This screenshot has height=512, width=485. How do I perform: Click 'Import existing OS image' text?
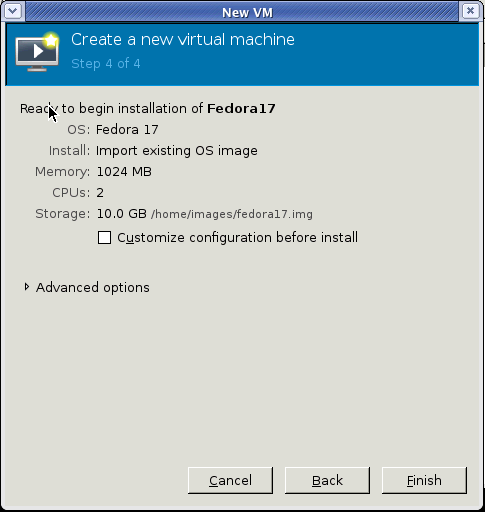(x=177, y=151)
